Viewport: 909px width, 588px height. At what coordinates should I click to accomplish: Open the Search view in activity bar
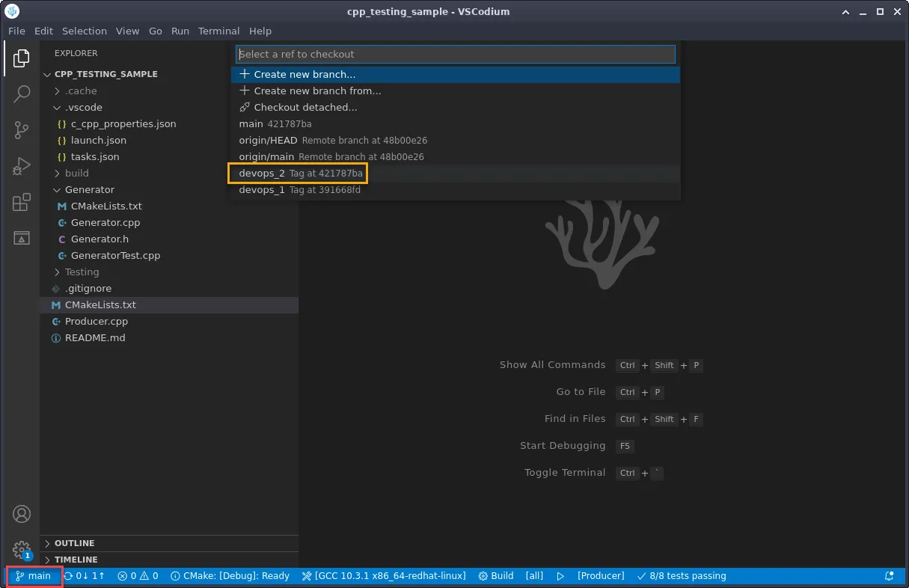(x=22, y=94)
